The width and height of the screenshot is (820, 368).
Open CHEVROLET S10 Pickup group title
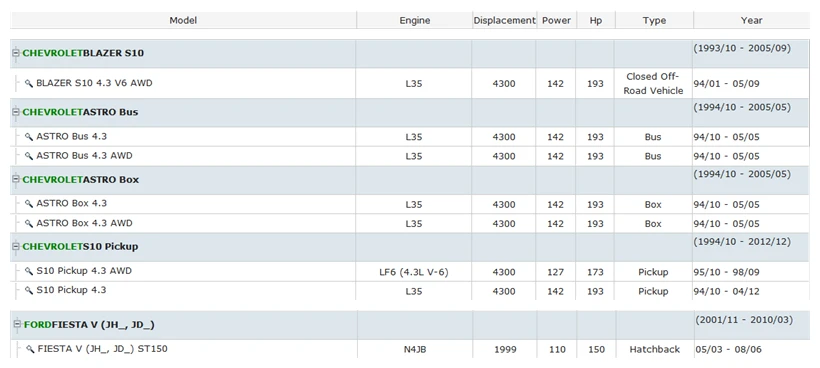pyautogui.click(x=81, y=246)
